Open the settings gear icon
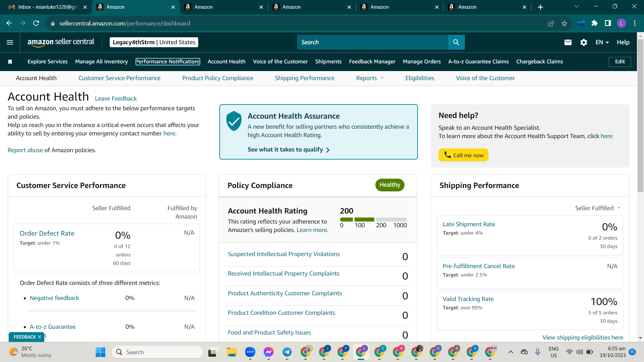 [584, 42]
